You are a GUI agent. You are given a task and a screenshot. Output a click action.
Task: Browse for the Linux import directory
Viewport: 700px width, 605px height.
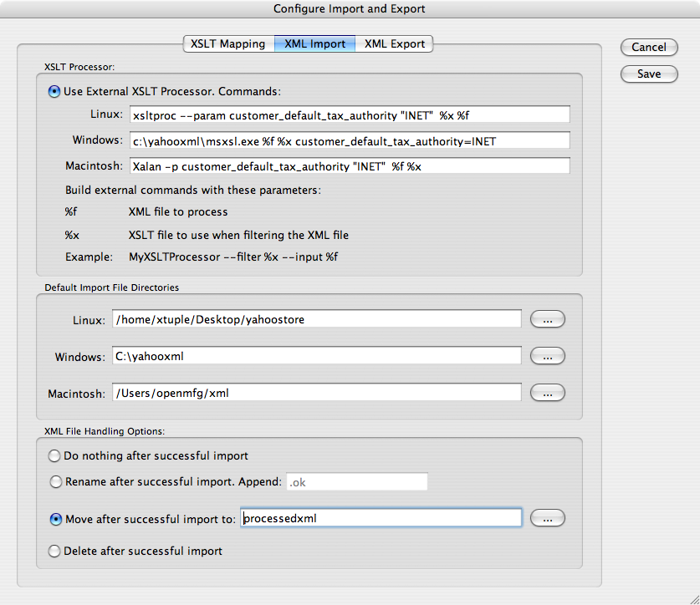(548, 319)
